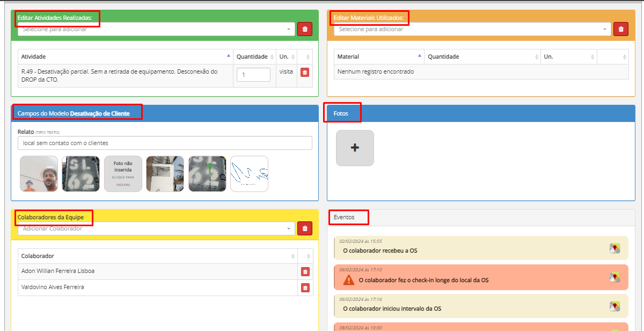Click the activity quantity input field
Image resolution: width=644 pixels, height=331 pixels.
click(x=253, y=75)
